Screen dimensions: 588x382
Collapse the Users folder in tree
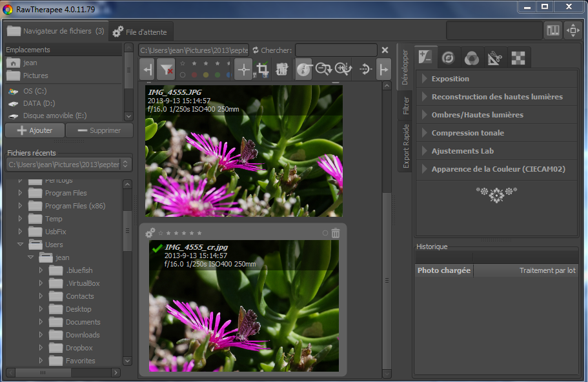[20, 245]
